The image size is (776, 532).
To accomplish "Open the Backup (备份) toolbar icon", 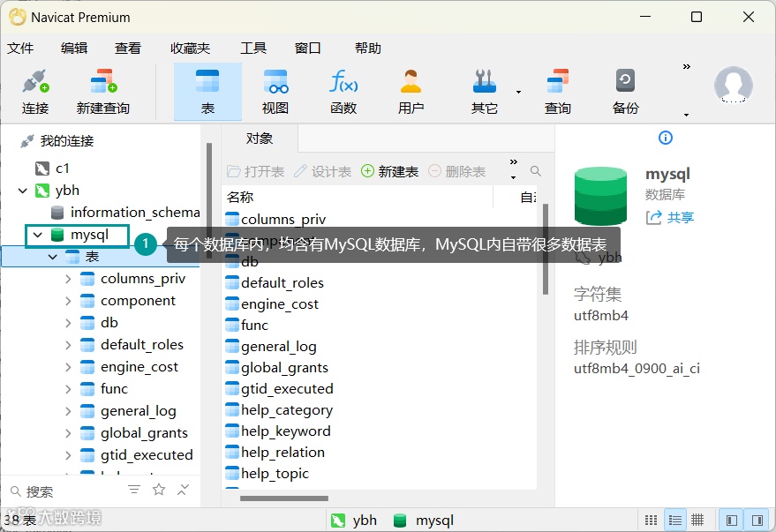I will point(626,92).
